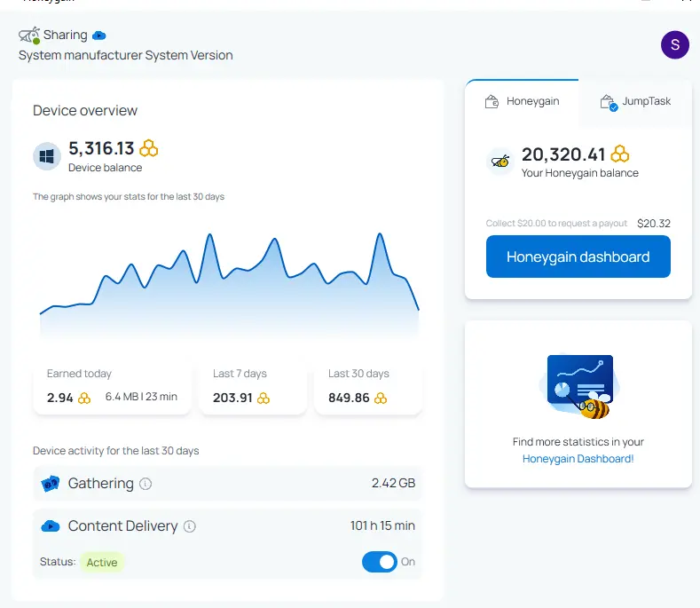Open the purple S profile avatar
The image size is (700, 608).
pyautogui.click(x=674, y=44)
